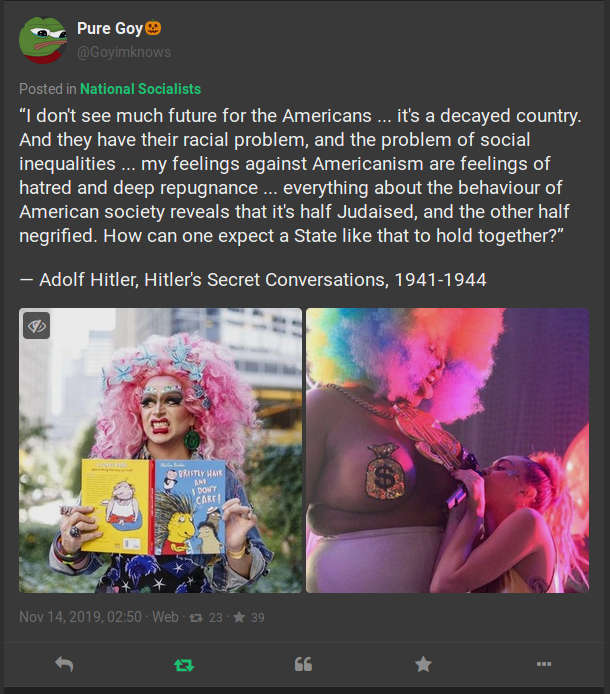The width and height of the screenshot is (610, 694).
Task: View the favorites count of 39
Action: 257,617
